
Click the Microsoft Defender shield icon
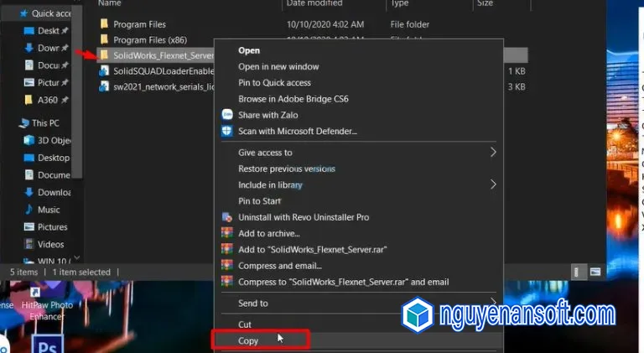226,131
